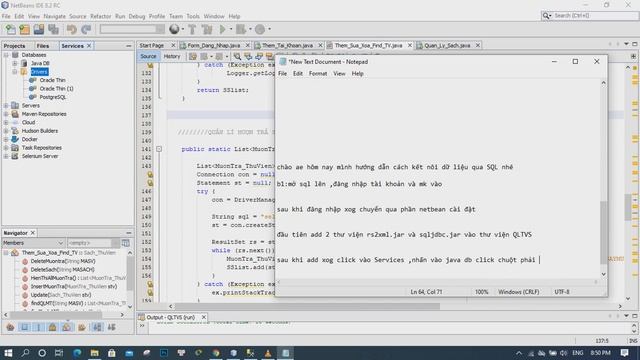Viewport: 640px width, 360px height.
Task: Close the Output - QLTVS (run) tab
Action: (x=204, y=317)
